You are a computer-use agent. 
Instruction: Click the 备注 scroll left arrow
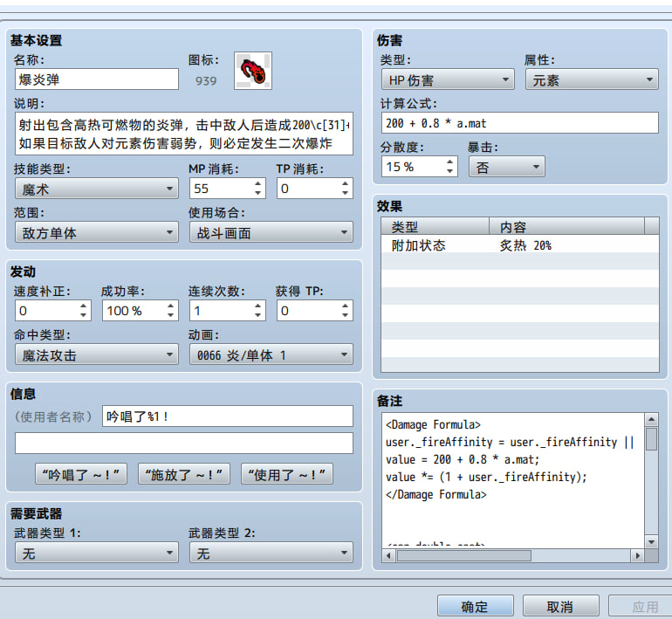pyautogui.click(x=388, y=556)
